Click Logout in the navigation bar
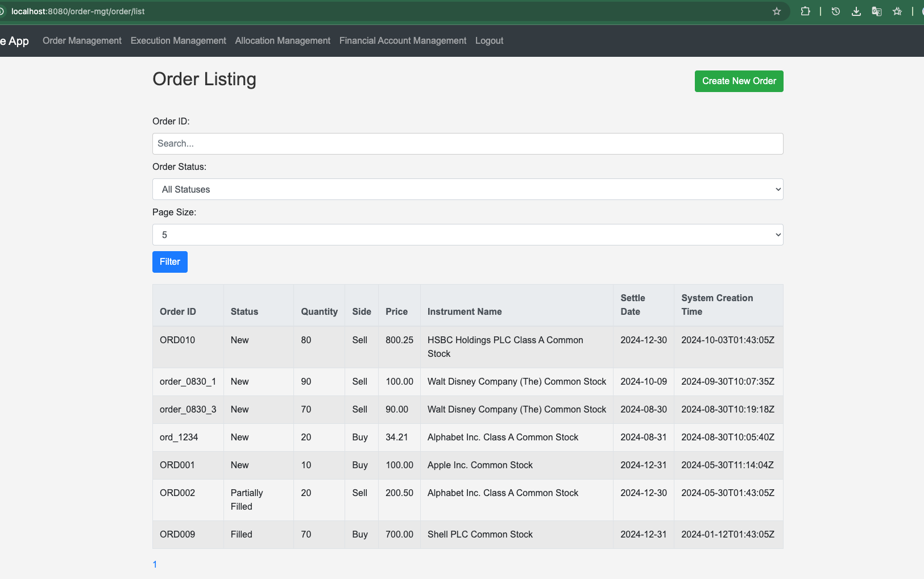The height and width of the screenshot is (579, 924). tap(489, 41)
